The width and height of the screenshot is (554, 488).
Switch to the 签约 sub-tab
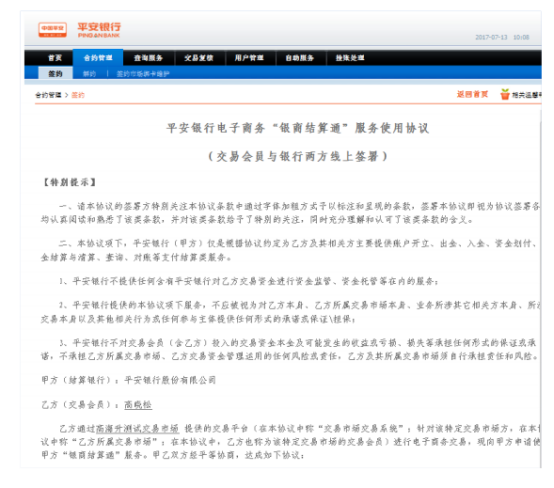55,74
